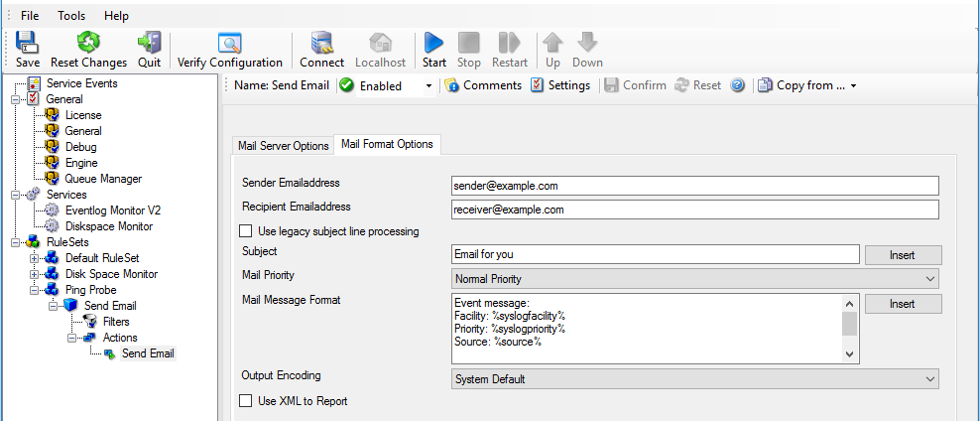The height and width of the screenshot is (421, 980).
Task: Click Insert button next to Subject
Action: 902,255
